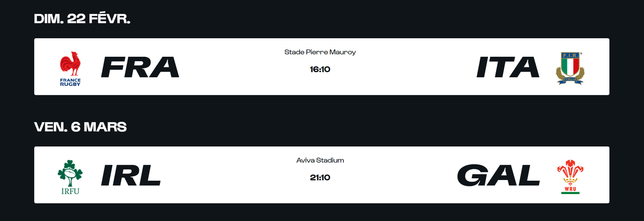This screenshot has height=221, width=644.
Task: Select the GAL team code
Action: (x=498, y=176)
